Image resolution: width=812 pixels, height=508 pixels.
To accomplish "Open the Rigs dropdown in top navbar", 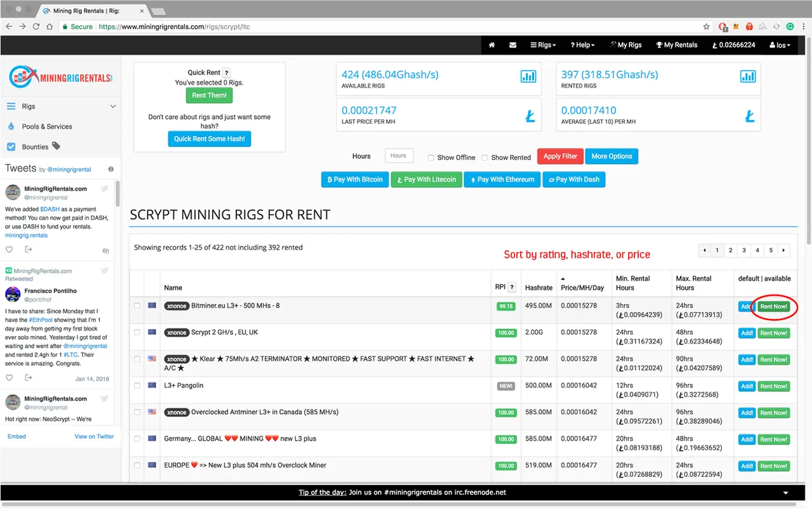I will (x=542, y=45).
